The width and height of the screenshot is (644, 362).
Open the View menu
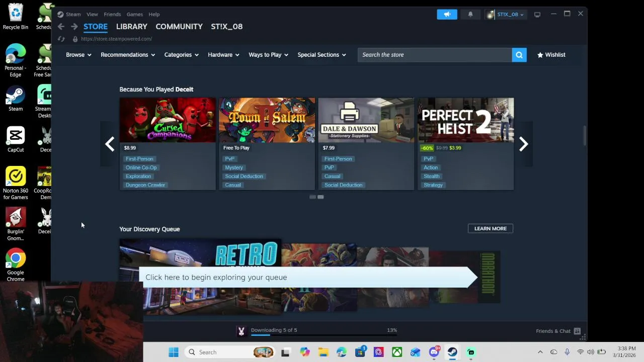tap(92, 14)
